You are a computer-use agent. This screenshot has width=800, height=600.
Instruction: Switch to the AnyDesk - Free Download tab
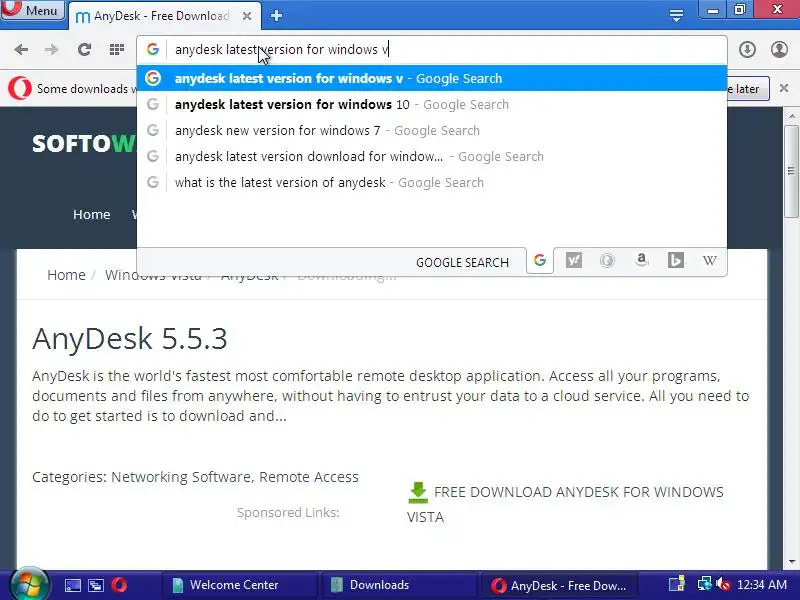[x=163, y=16]
